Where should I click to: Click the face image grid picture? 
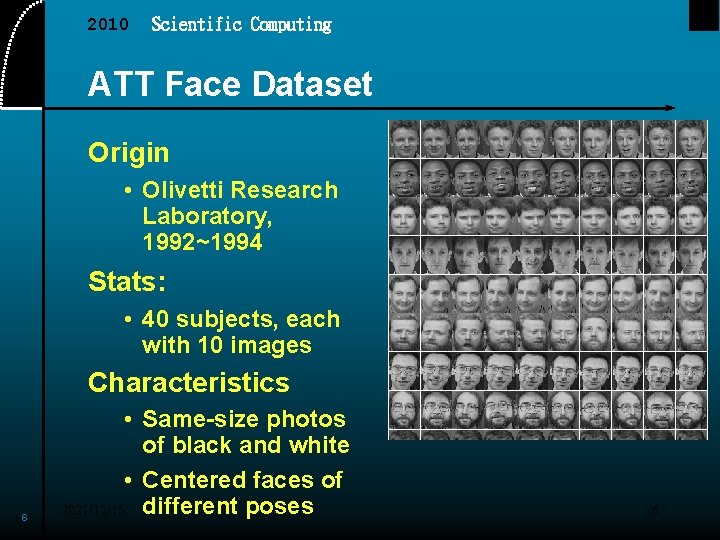click(x=548, y=280)
